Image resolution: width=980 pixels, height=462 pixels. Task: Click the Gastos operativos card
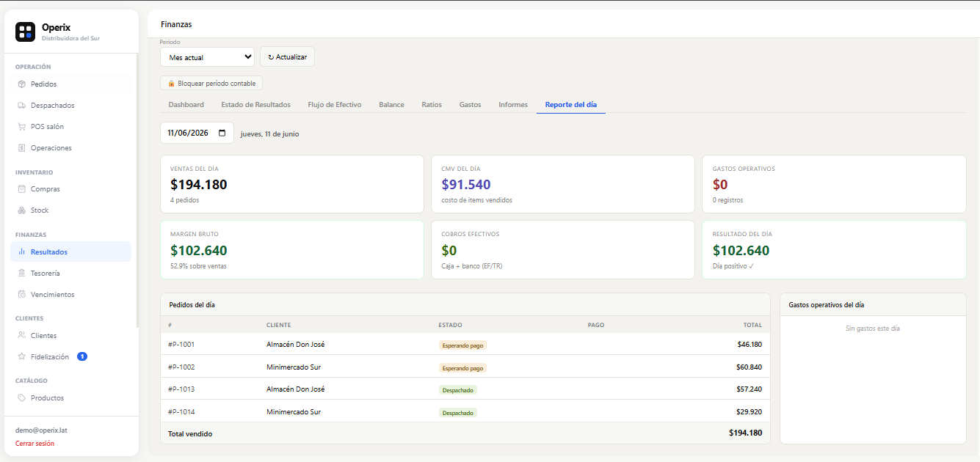click(x=834, y=184)
